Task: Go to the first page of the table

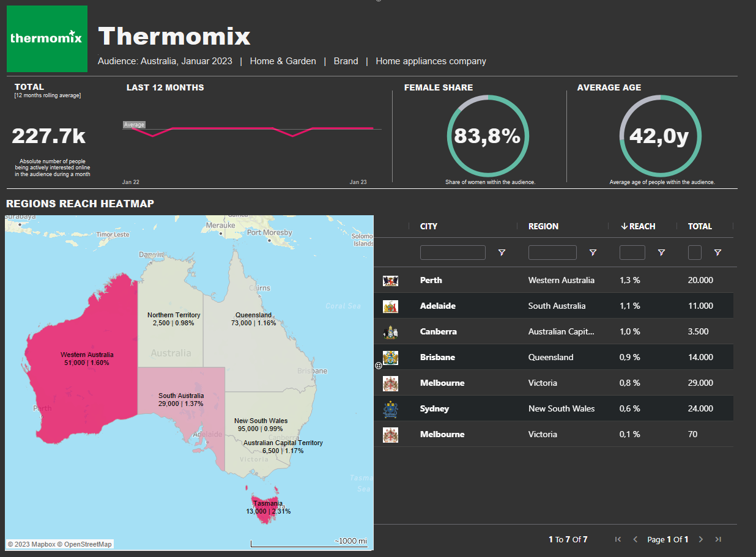Action: point(618,539)
